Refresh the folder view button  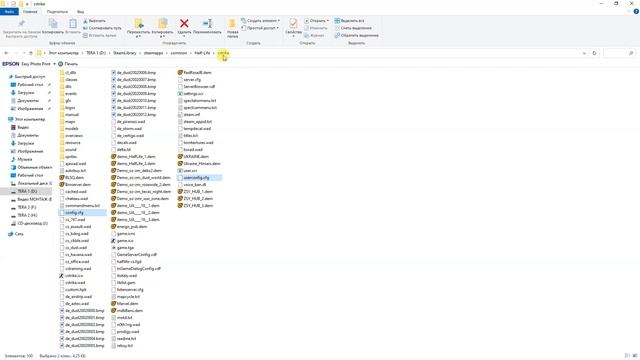click(x=594, y=53)
